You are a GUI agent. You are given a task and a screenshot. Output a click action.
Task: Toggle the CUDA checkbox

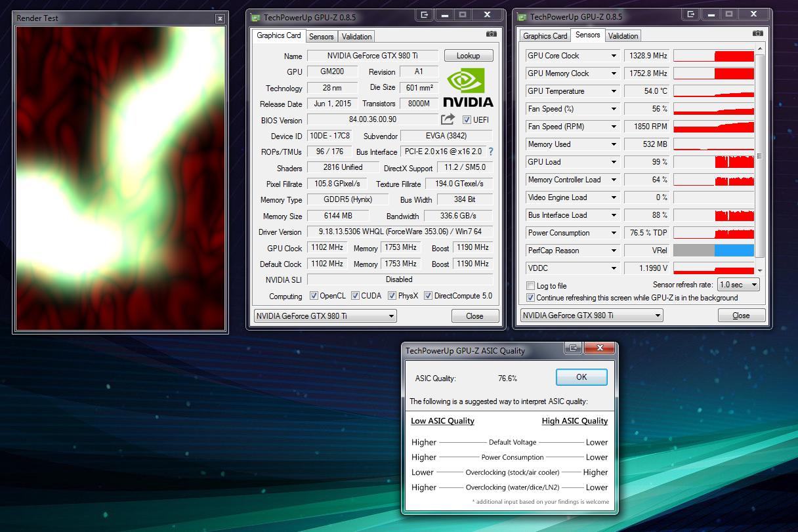point(355,296)
